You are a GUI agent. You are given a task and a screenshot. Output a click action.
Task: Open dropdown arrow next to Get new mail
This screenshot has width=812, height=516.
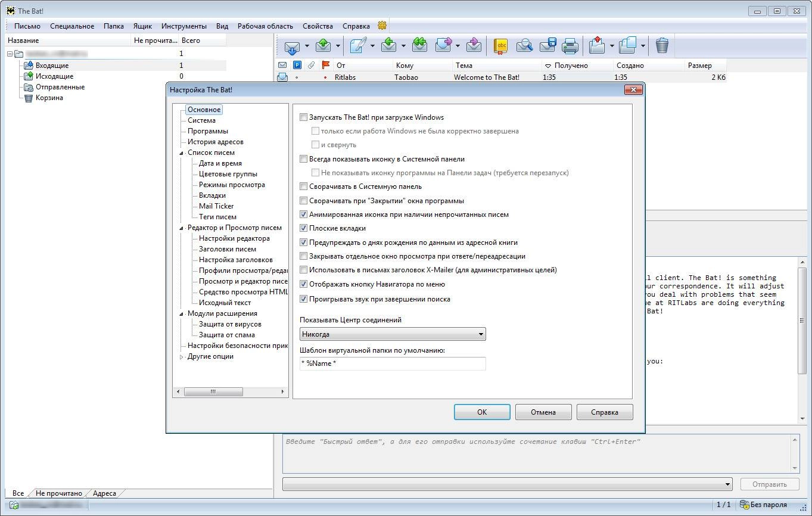[307, 46]
